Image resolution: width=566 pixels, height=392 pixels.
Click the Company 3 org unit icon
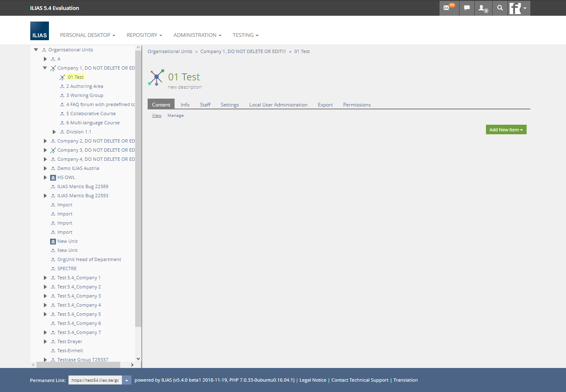pos(53,150)
